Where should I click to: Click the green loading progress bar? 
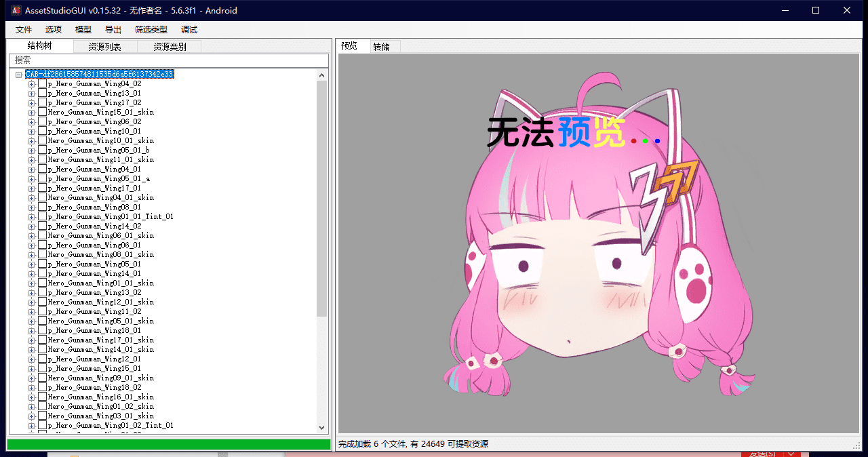(x=168, y=445)
